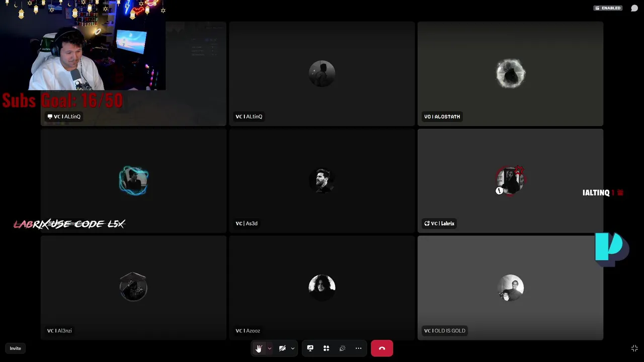The height and width of the screenshot is (362, 644).
Task: Toggle the microphone mute button
Action: 259,348
